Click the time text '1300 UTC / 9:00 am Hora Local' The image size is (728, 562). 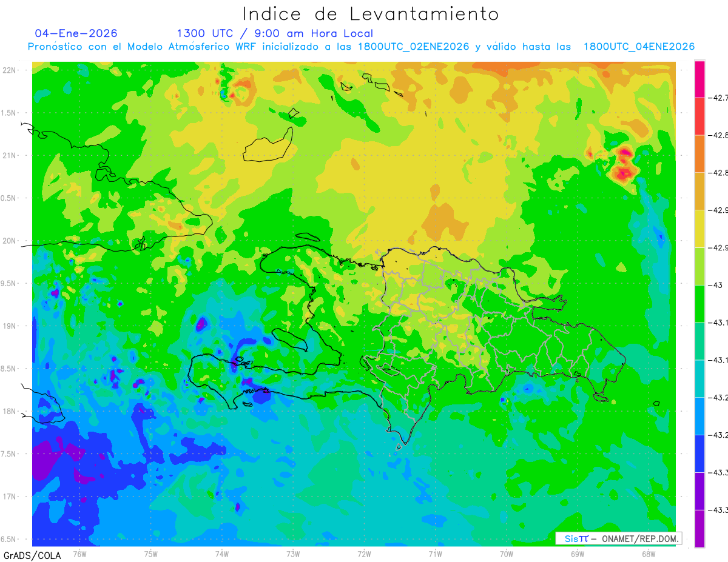tap(275, 33)
